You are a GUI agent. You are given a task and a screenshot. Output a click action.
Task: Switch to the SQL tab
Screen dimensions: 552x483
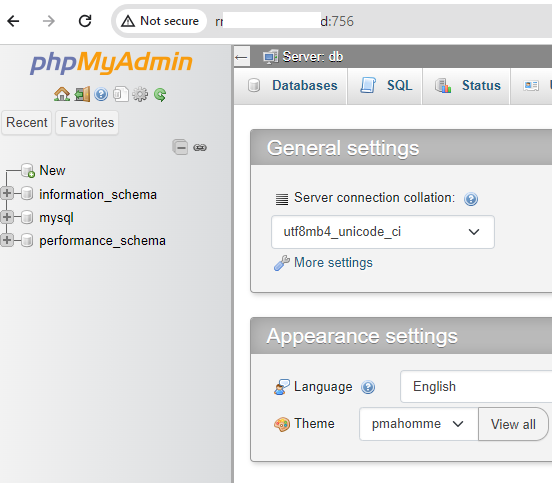click(x=385, y=86)
